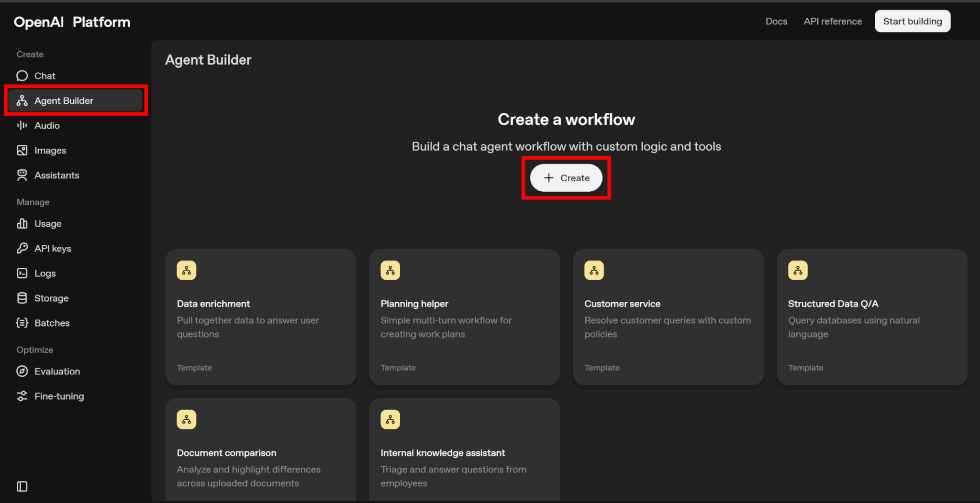Click the Fine-tuning sliders icon
Screen dimensions: 980x503
[x=22, y=396]
